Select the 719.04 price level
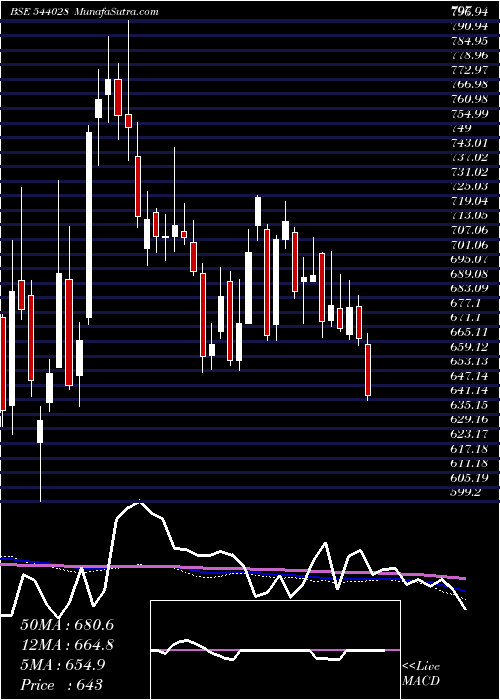500x700 pixels. 472,201
